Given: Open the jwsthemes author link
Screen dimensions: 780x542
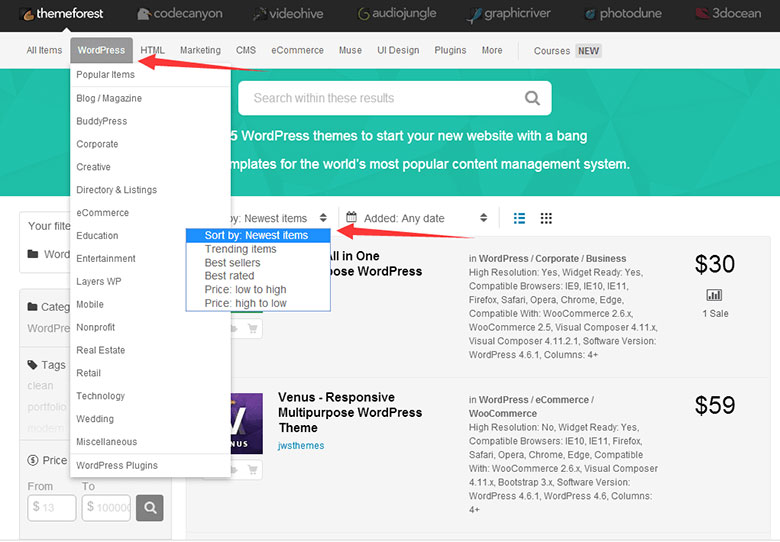Looking at the screenshot, I should tap(301, 446).
